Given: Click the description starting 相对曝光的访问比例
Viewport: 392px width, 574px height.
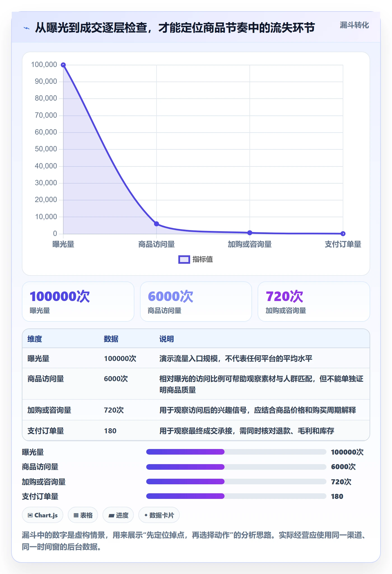Looking at the screenshot, I should (x=261, y=384).
